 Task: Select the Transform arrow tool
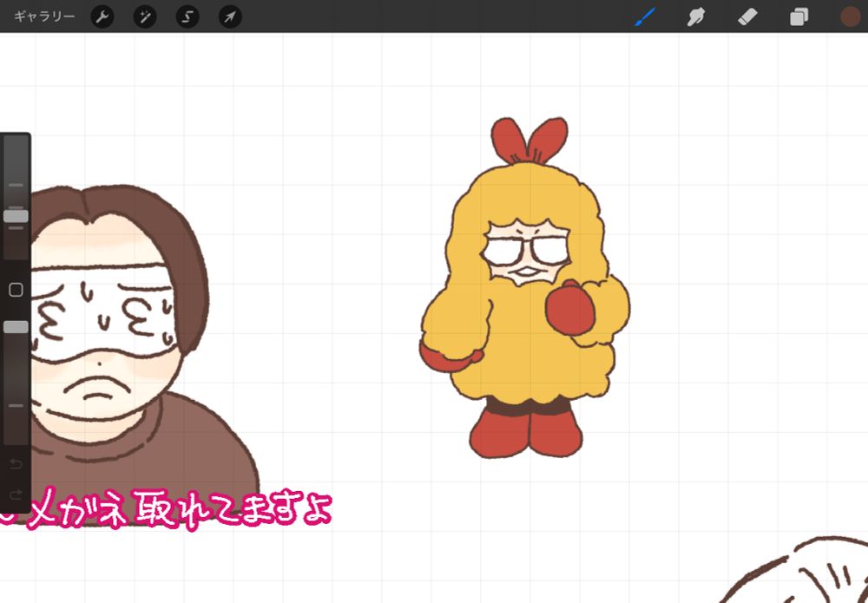[230, 17]
